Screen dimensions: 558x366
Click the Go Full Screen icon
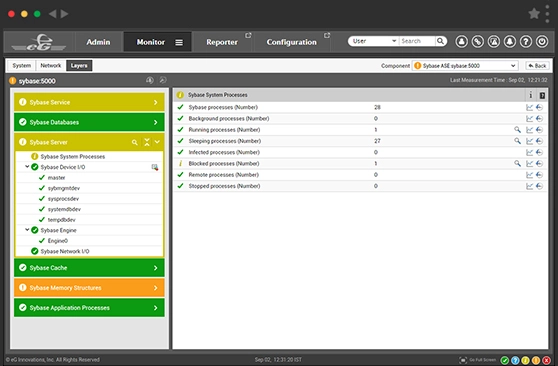coord(463,360)
